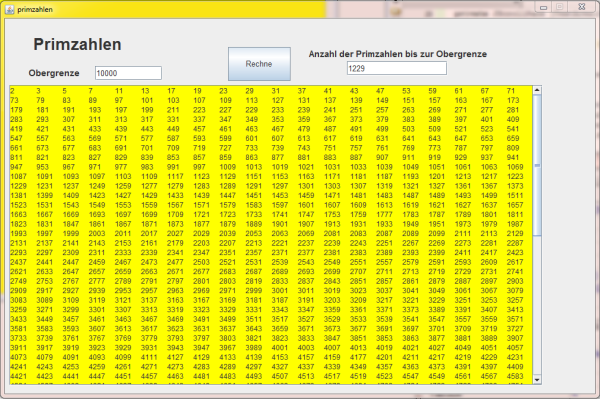This screenshot has width=600, height=399.
Task: Click the number 4001 in the list
Action: 280,348
